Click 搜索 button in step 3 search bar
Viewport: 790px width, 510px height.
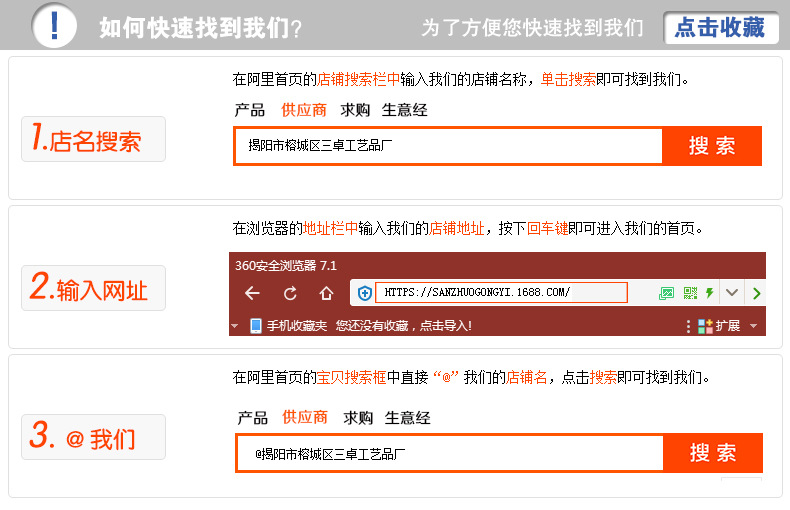click(x=713, y=453)
